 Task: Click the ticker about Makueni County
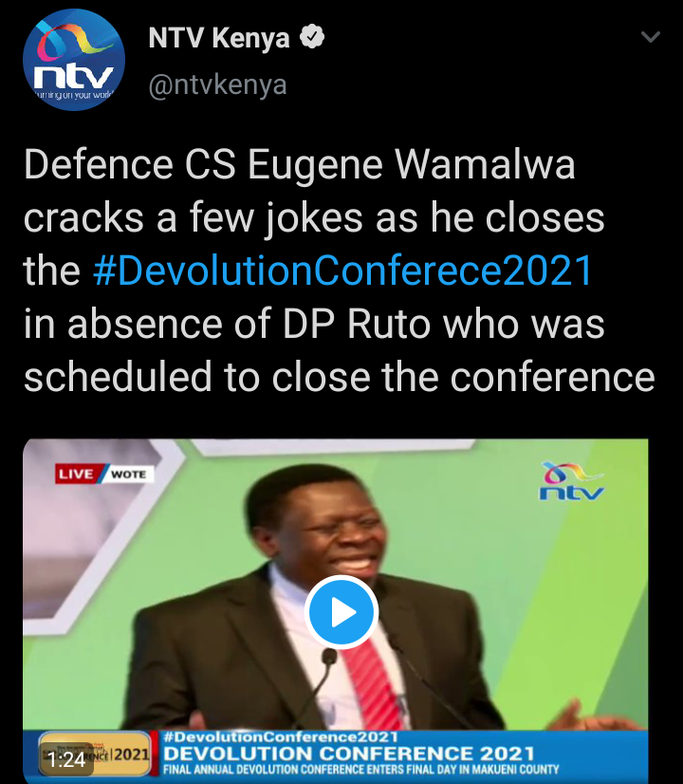(360, 769)
